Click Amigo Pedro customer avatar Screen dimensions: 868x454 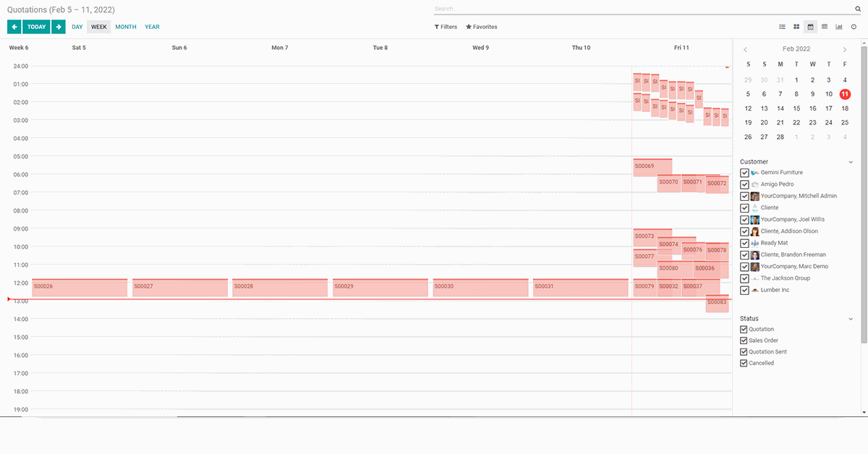pyautogui.click(x=754, y=184)
